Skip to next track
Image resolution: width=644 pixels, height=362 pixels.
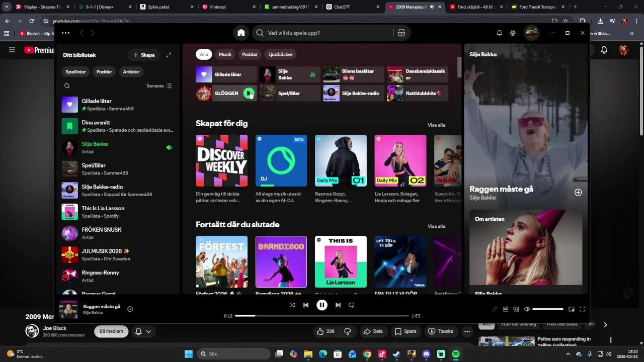(x=338, y=305)
